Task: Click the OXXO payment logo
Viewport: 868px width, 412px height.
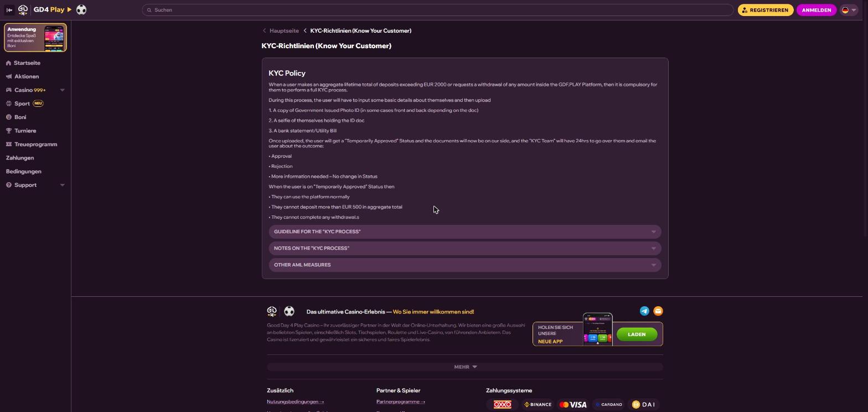Action: click(502, 405)
